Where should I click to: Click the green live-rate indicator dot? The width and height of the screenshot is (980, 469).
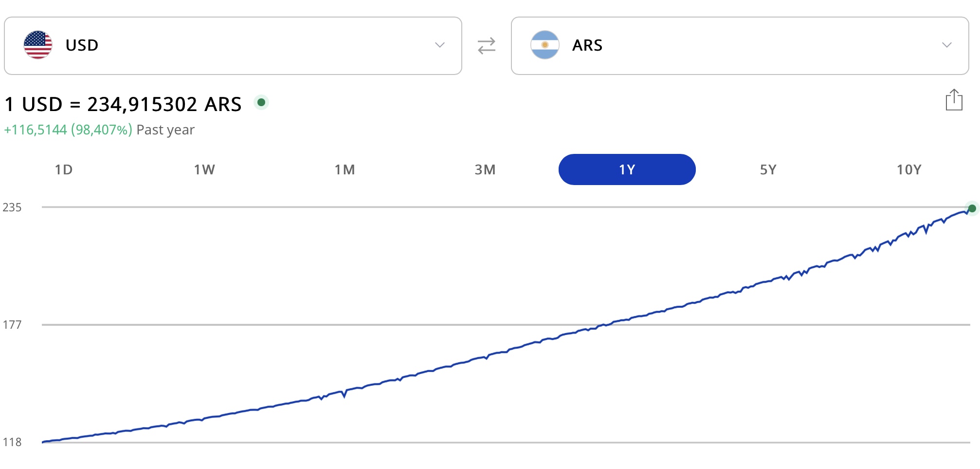[x=261, y=102]
